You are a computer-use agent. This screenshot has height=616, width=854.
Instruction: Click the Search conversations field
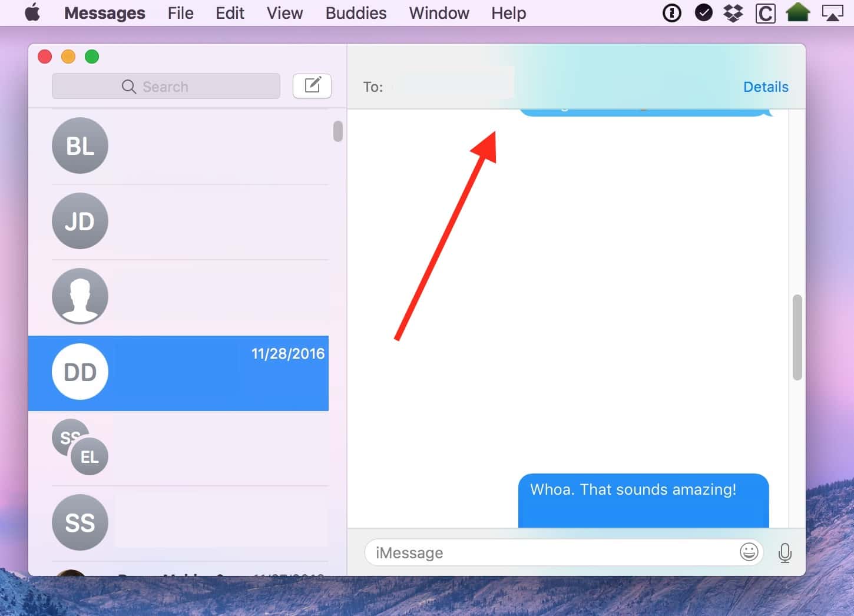pos(166,87)
